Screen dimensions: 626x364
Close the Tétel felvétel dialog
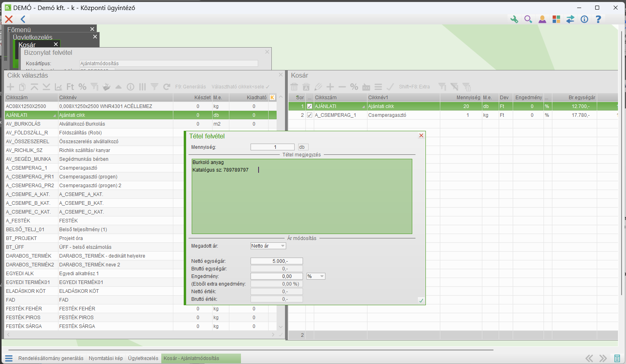(x=421, y=136)
